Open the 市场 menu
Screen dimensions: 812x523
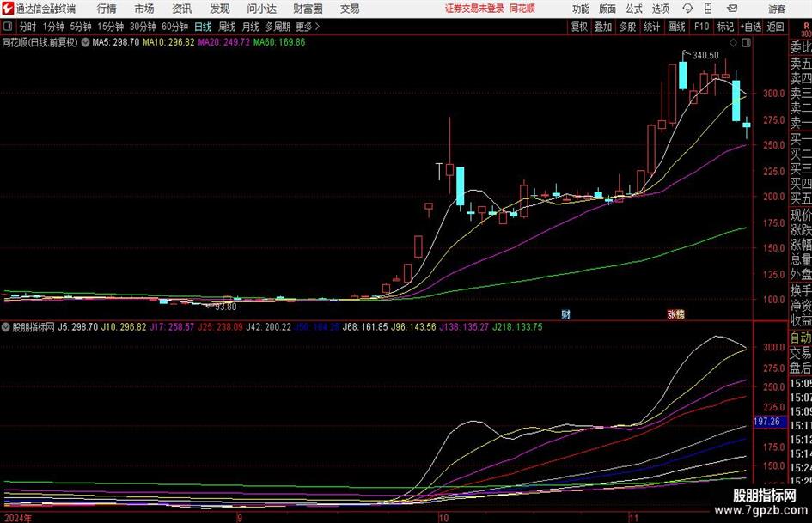point(144,9)
